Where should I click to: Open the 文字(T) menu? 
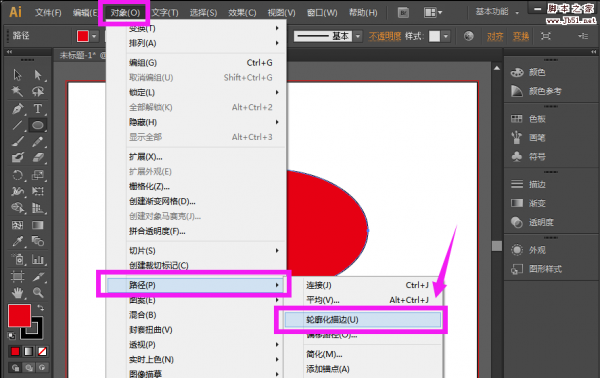point(165,13)
